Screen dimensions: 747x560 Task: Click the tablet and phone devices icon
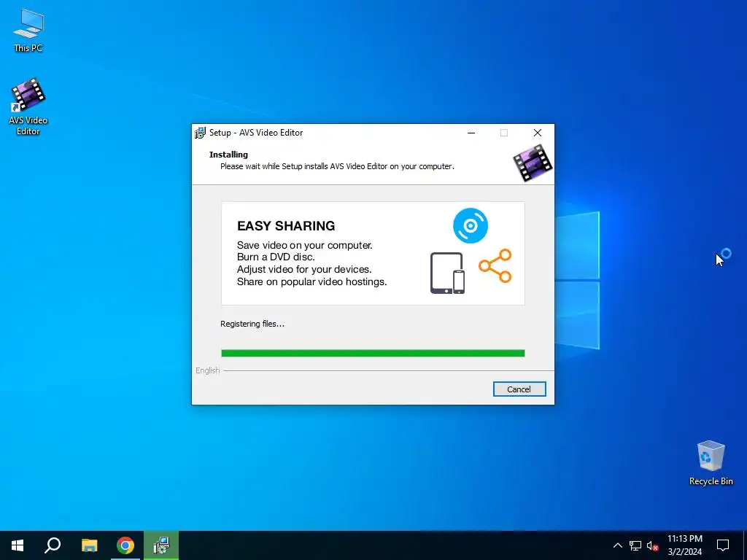pyautogui.click(x=447, y=273)
